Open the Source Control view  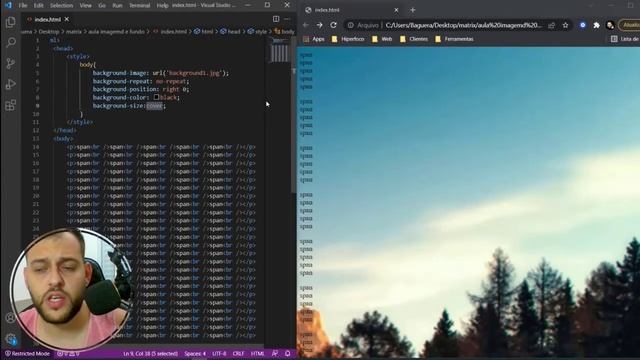11,63
